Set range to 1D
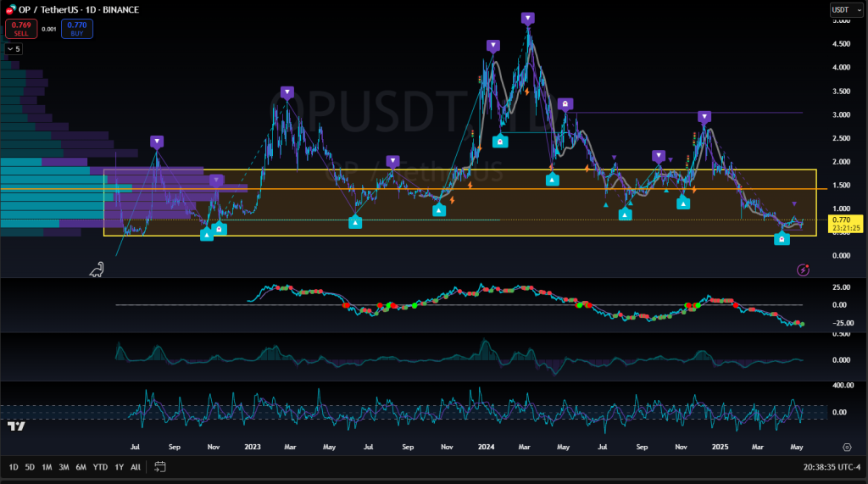Screen dimensions: 868x484 click(x=14, y=467)
